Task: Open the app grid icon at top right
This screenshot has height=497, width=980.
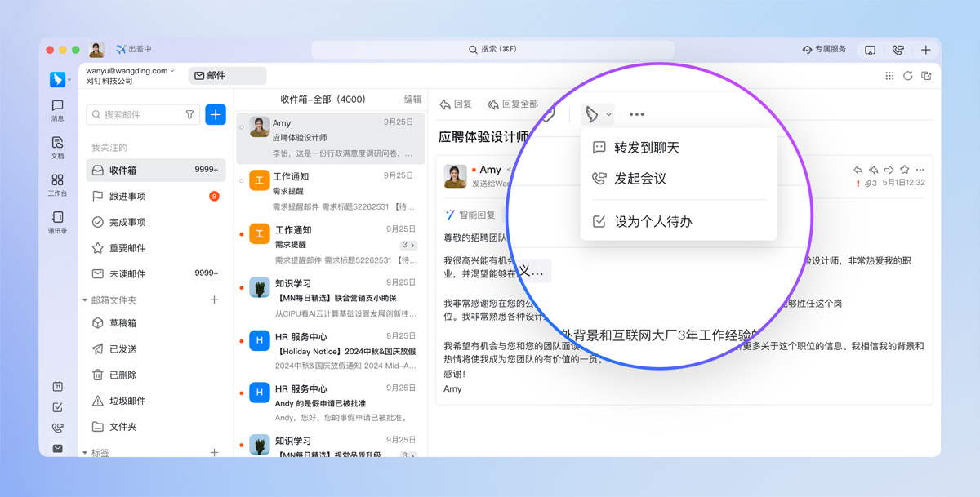Action: click(889, 75)
